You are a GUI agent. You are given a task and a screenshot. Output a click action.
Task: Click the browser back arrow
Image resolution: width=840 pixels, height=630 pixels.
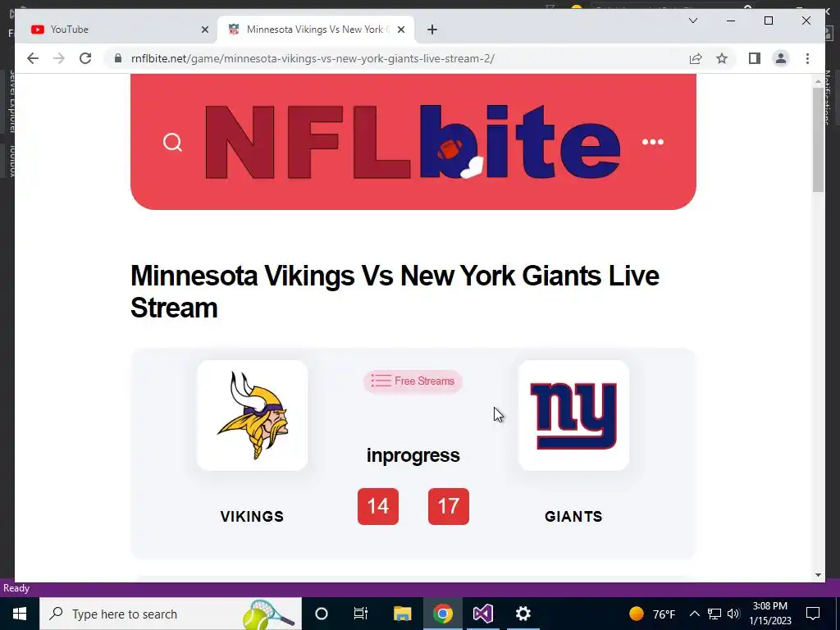(33, 58)
